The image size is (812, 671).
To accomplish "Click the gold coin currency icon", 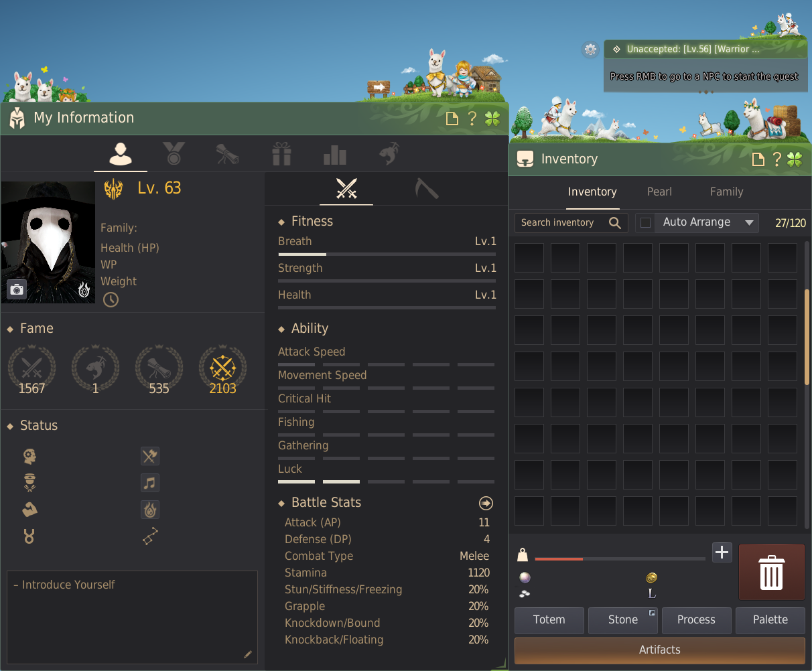I will (651, 577).
